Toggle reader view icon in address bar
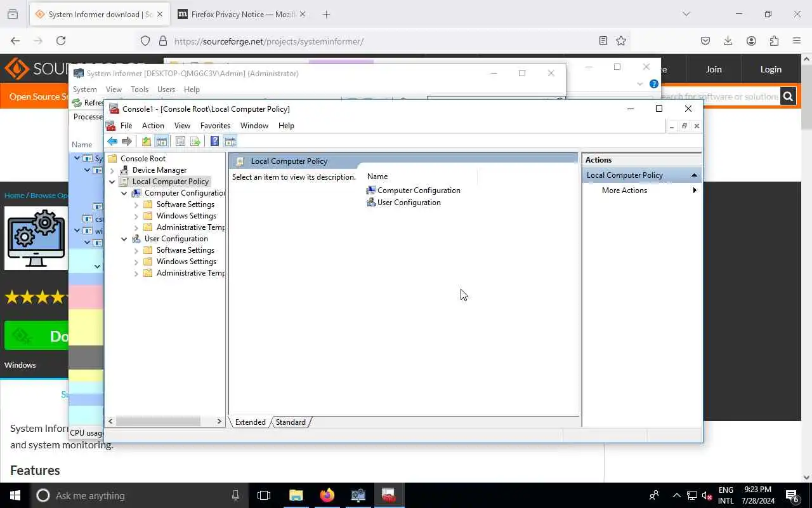812x508 pixels. coord(603,41)
